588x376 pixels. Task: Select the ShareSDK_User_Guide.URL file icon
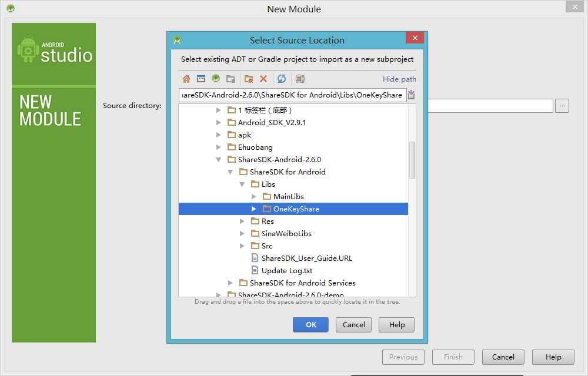click(x=255, y=258)
